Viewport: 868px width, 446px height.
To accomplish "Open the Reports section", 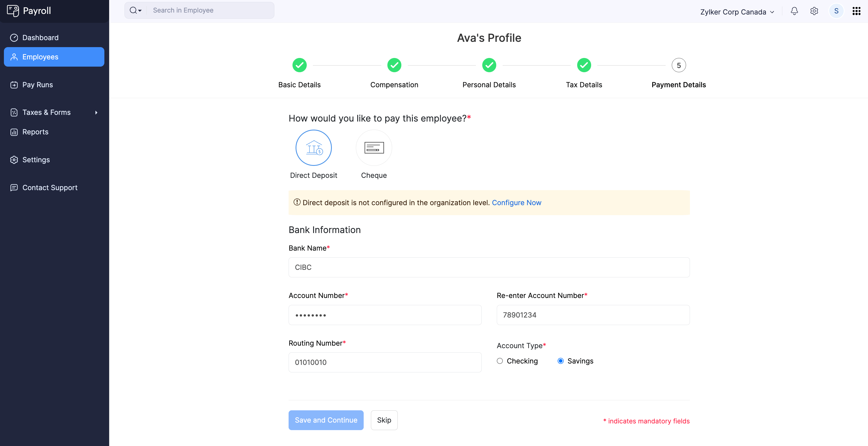I will (x=35, y=132).
